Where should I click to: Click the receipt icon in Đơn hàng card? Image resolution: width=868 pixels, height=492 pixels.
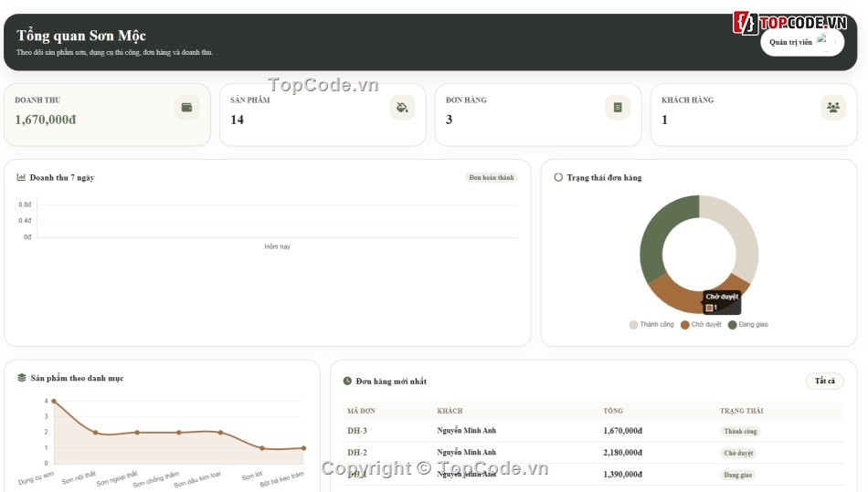[618, 107]
